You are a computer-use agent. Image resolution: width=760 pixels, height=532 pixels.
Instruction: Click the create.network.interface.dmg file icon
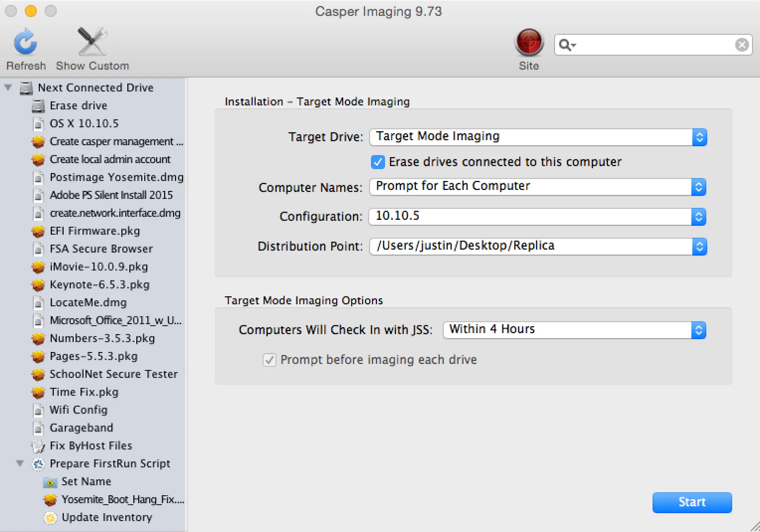[x=38, y=213]
